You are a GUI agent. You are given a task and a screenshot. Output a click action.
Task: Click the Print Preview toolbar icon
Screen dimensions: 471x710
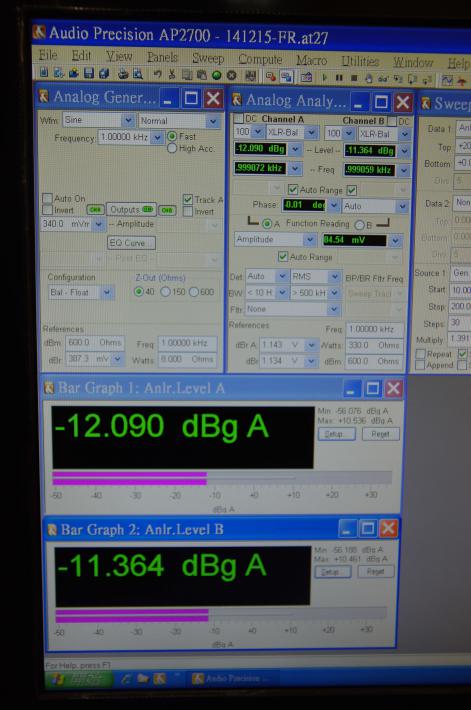click(x=138, y=75)
